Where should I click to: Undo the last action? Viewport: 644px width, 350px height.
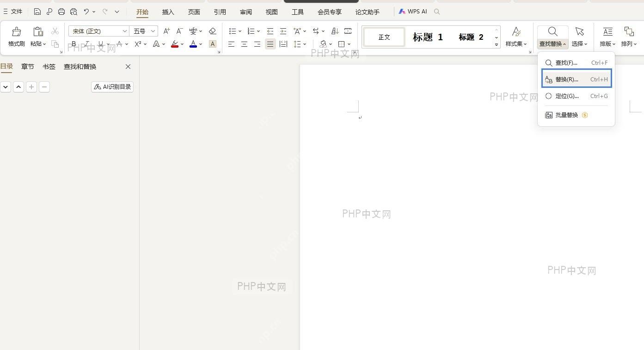(x=86, y=12)
